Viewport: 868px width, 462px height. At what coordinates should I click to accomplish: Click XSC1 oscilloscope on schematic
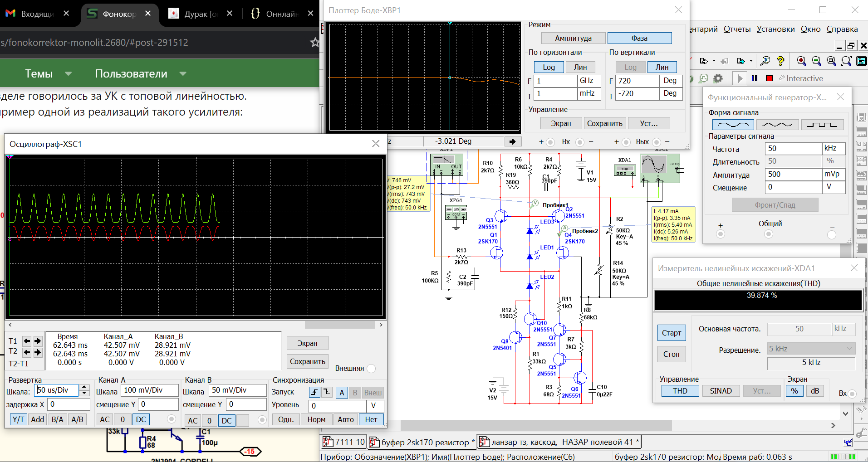coord(660,168)
